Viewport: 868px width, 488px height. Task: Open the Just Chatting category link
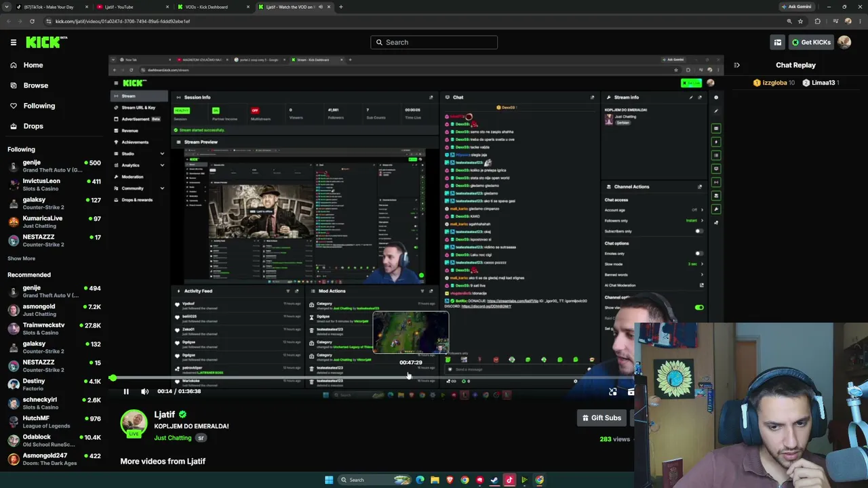[x=173, y=438]
